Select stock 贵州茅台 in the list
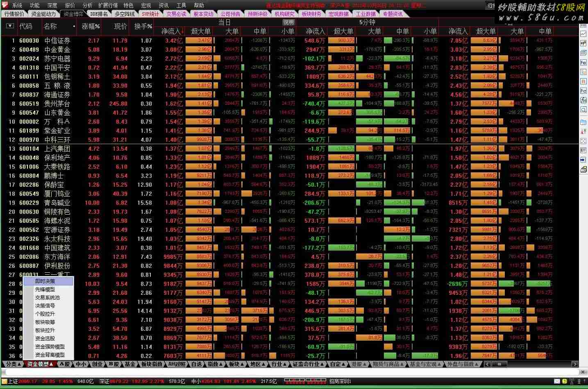 click(x=57, y=104)
